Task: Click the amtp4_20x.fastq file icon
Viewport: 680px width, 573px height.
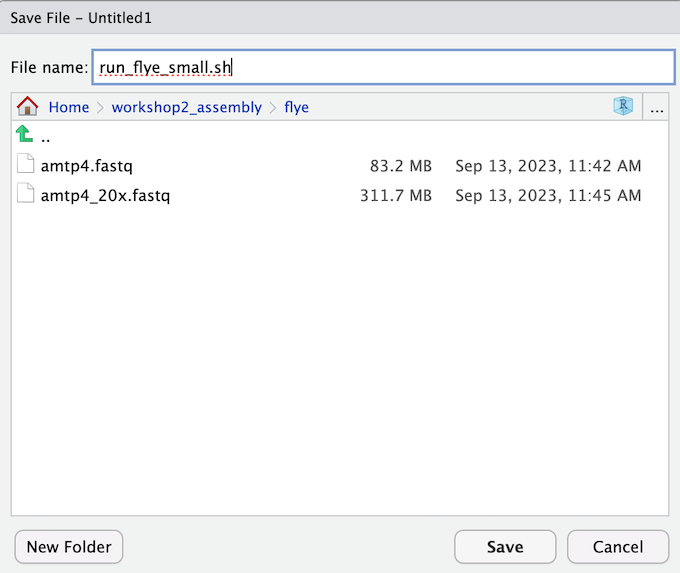Action: tap(26, 193)
